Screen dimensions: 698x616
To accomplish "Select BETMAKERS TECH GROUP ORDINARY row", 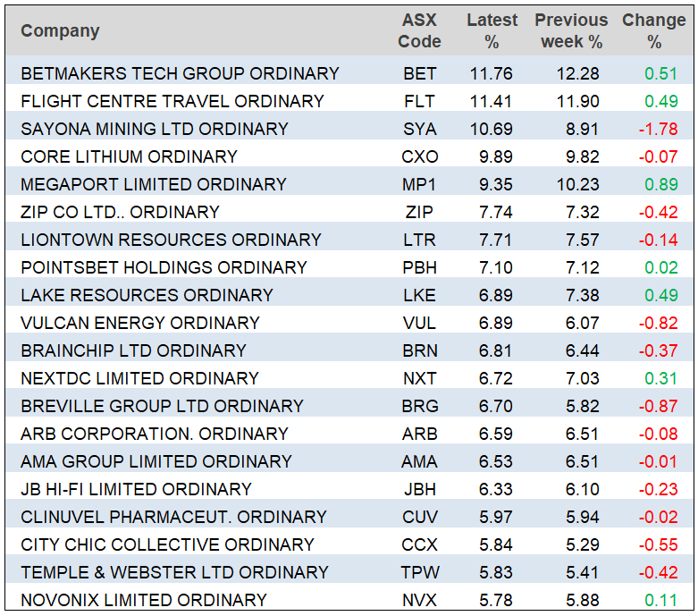I will [x=180, y=73].
